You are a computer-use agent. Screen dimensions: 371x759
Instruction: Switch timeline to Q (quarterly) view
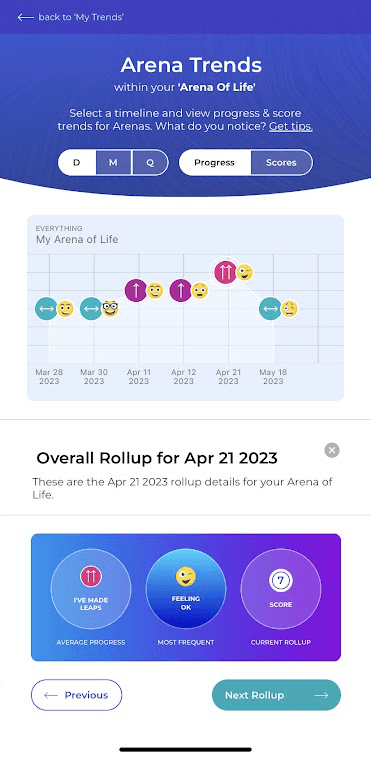[150, 163]
